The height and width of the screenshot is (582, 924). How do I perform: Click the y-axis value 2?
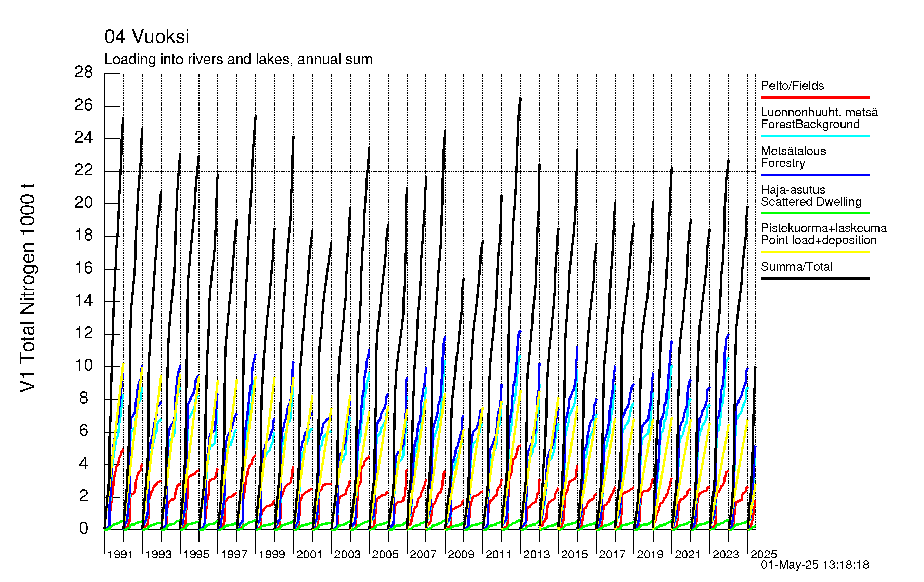[84, 496]
